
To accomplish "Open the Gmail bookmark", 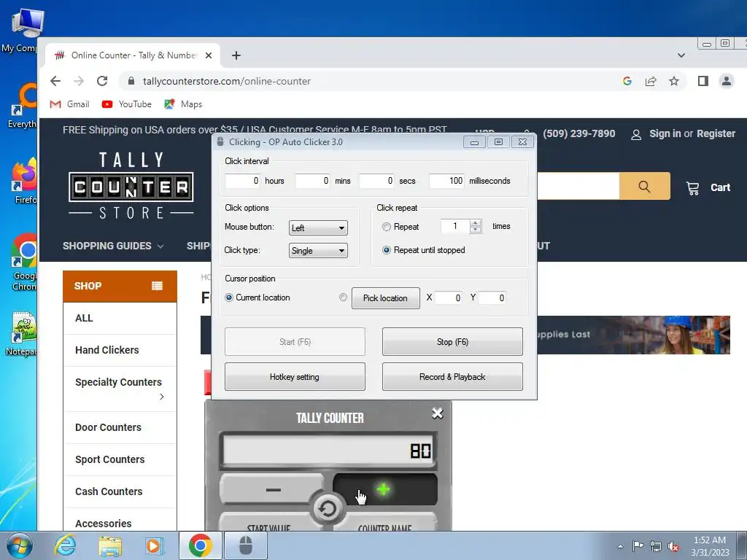I will point(69,104).
